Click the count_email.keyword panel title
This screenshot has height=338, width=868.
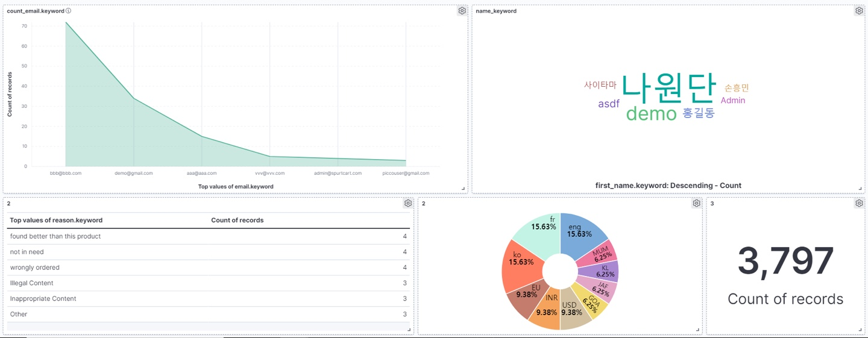pos(36,11)
